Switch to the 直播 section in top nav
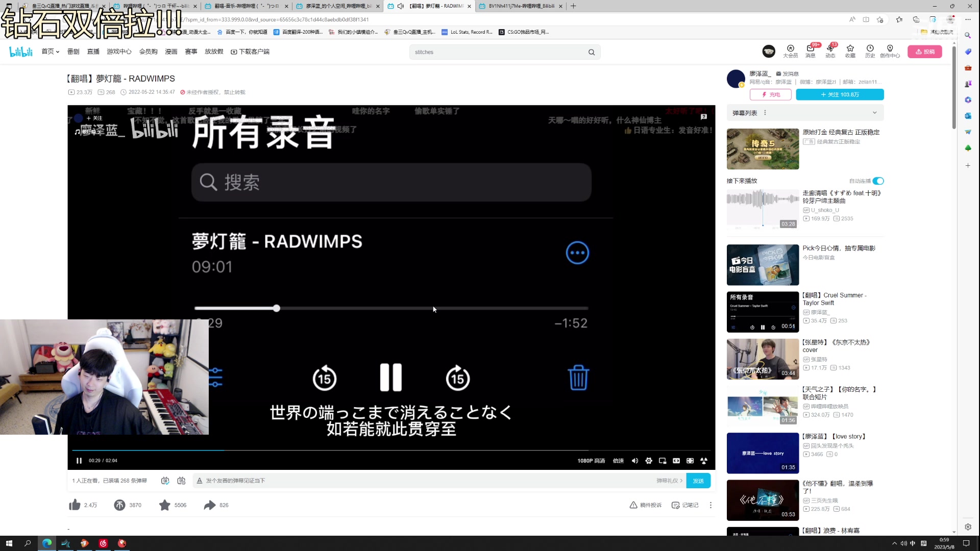 click(93, 51)
